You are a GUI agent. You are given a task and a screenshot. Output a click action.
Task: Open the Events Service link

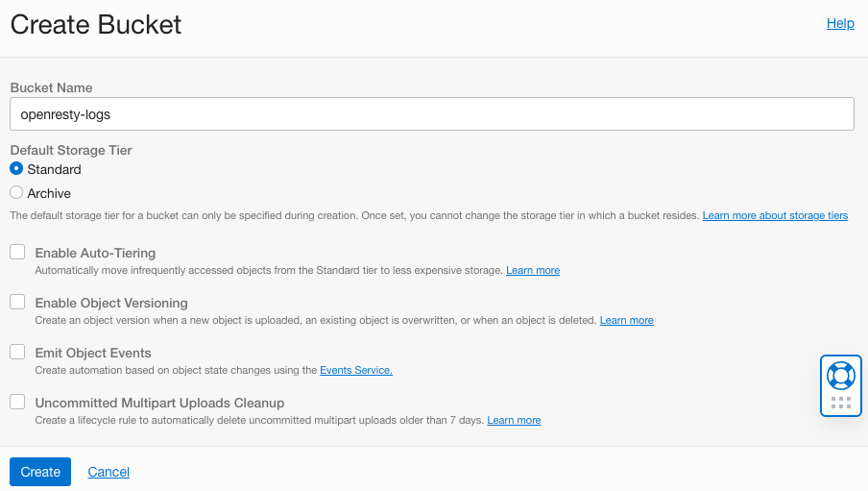tap(355, 371)
